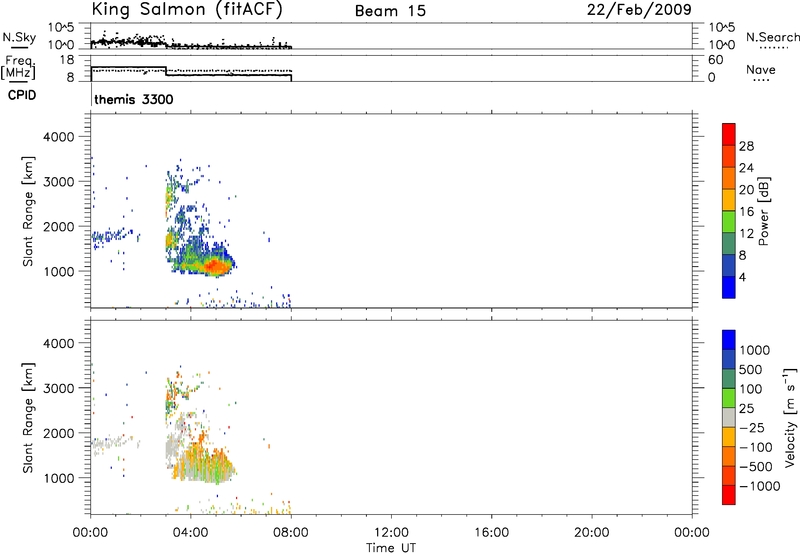Click the 'Beam 15' label
The image size is (800, 554).
(390, 11)
